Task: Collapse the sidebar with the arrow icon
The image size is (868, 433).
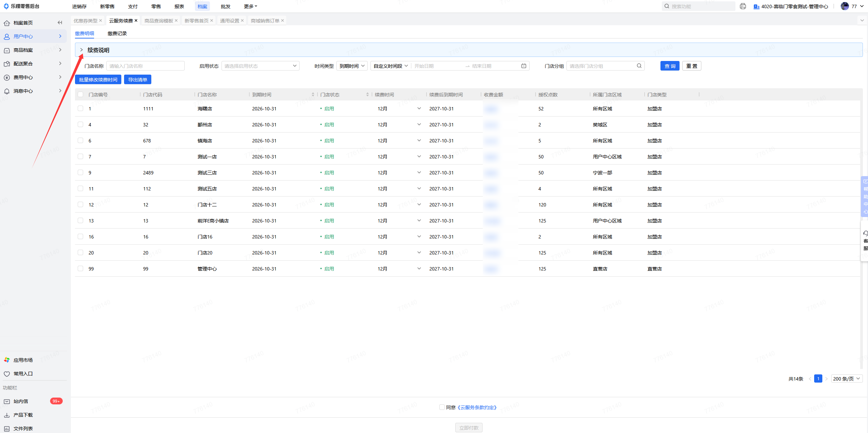Action: pyautogui.click(x=60, y=22)
